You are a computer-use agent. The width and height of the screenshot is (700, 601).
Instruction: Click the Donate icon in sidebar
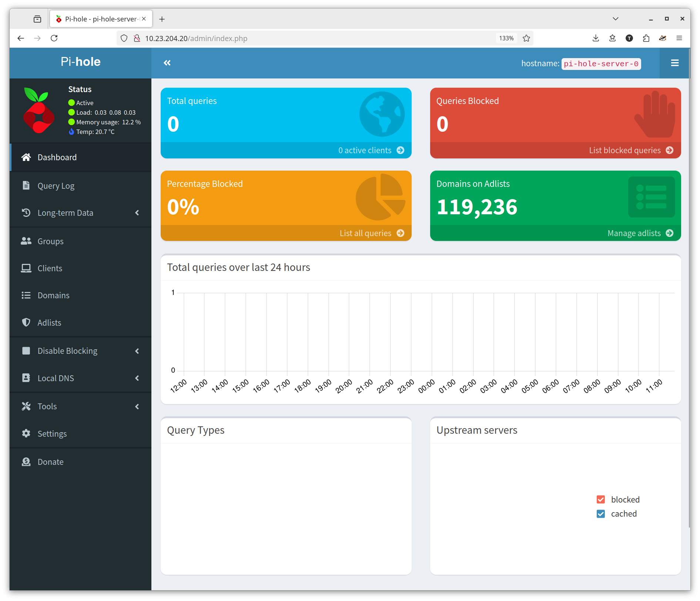(x=26, y=462)
